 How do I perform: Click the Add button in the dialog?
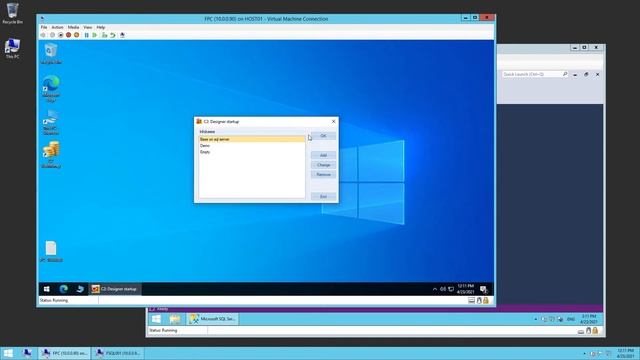click(x=323, y=155)
